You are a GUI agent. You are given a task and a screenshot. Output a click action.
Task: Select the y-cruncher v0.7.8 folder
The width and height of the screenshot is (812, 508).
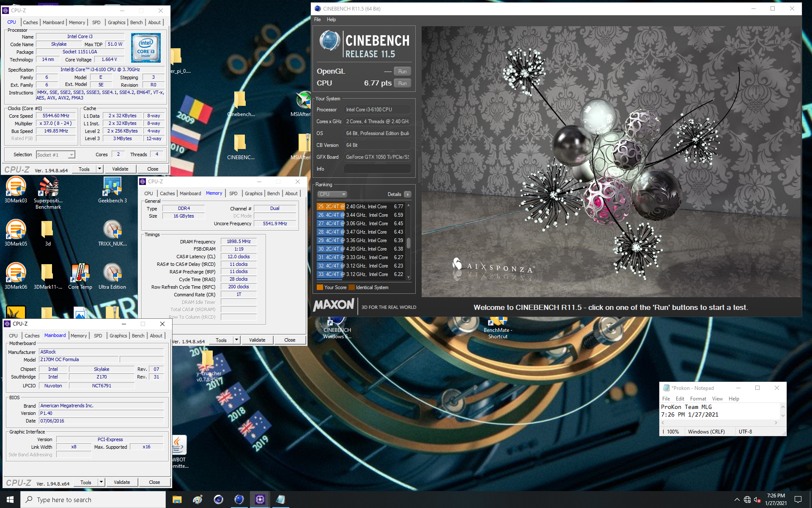click(x=208, y=365)
